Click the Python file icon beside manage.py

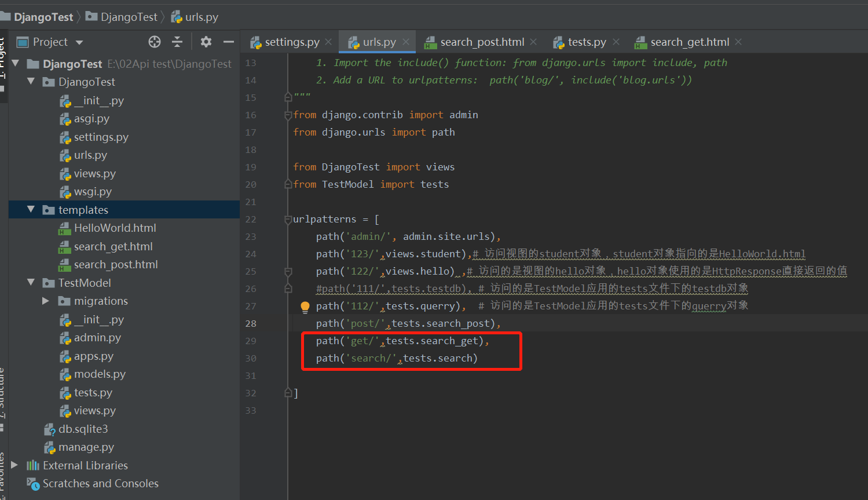click(x=50, y=447)
